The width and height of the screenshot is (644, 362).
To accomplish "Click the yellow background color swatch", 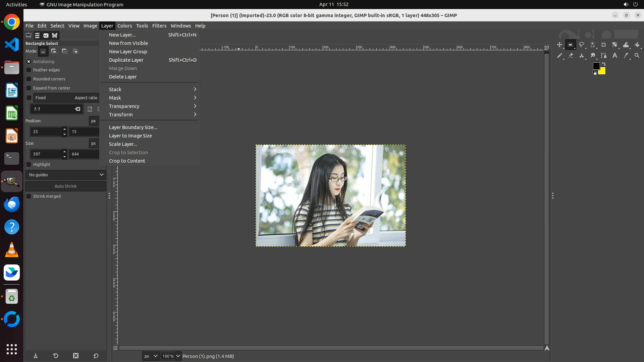I will [603, 72].
